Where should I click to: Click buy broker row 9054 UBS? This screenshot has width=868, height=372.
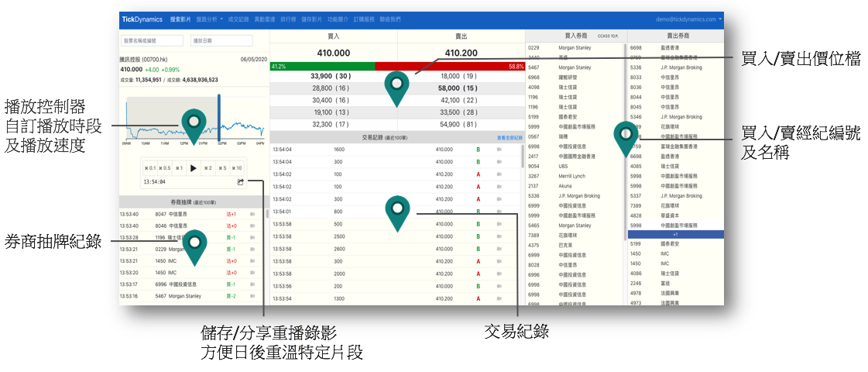pos(575,167)
